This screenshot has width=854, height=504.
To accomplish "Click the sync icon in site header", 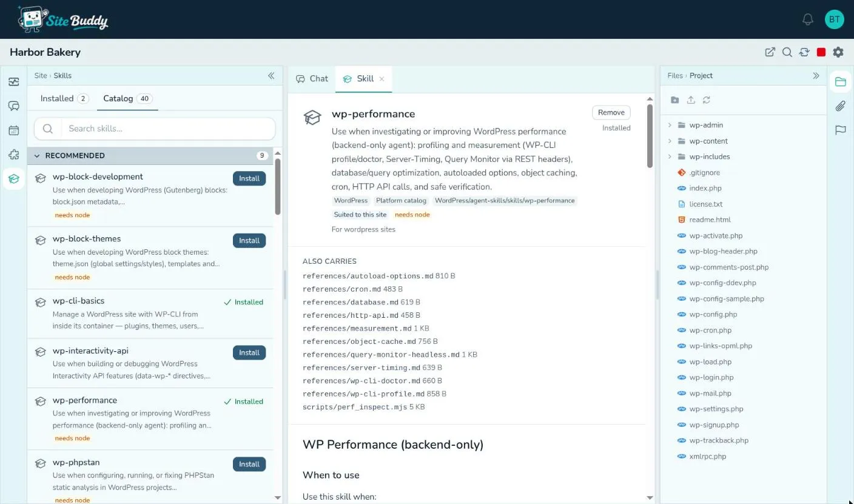I will click(804, 52).
